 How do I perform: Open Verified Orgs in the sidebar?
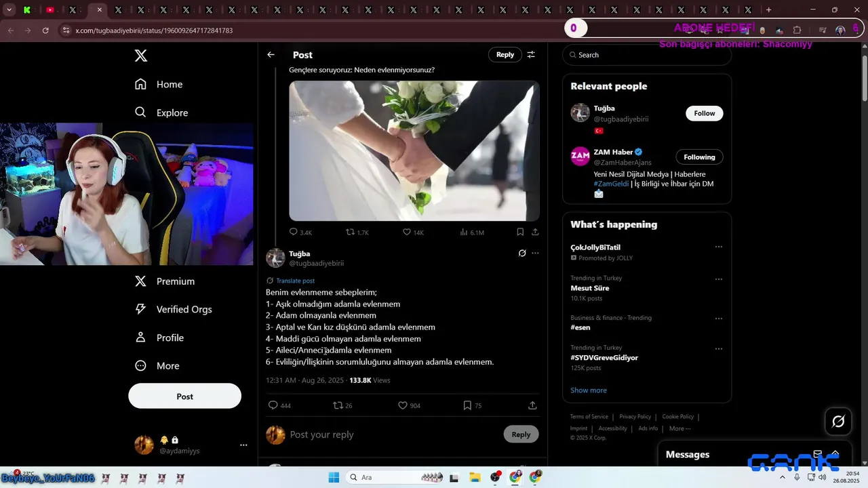coord(174,309)
